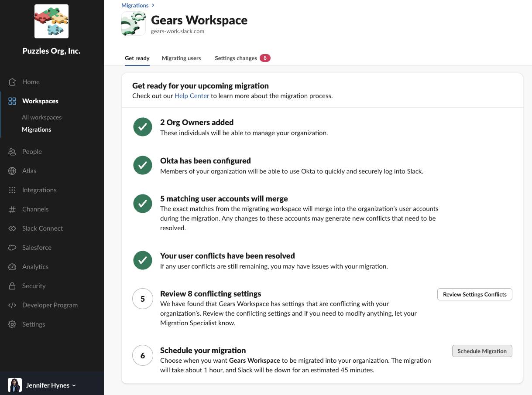
Task: Click the Gears Workspace logo icon
Action: 134,24
